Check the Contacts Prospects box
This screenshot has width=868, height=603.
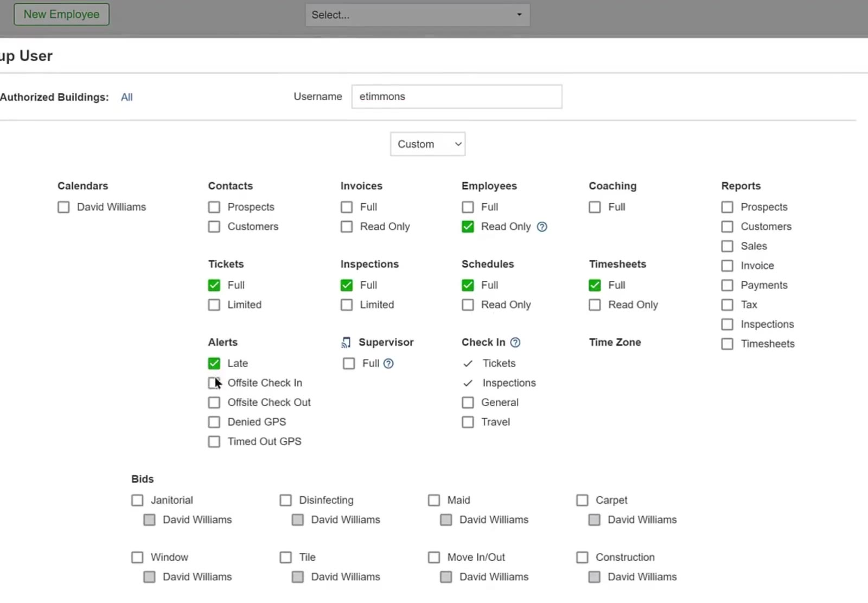[x=214, y=207]
